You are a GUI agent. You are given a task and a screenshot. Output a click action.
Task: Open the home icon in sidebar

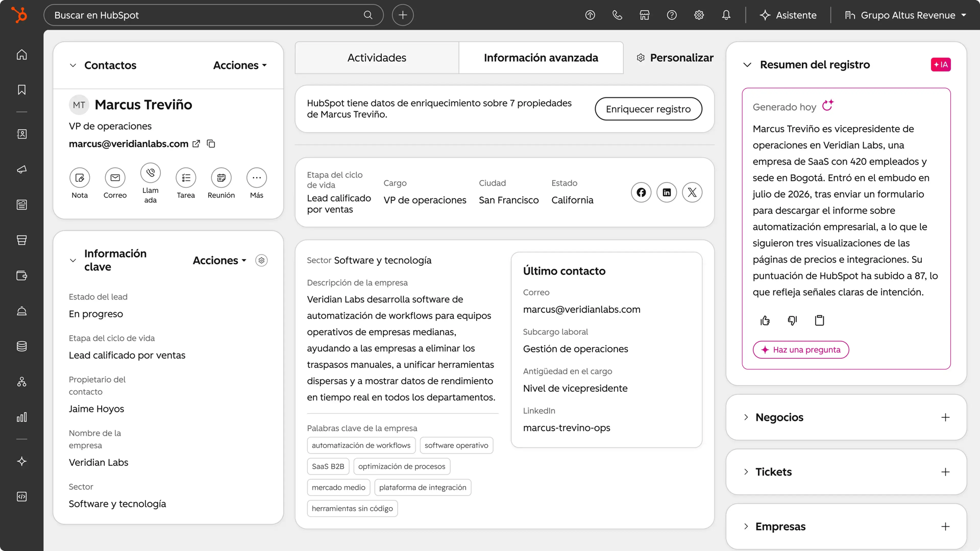(x=21, y=55)
